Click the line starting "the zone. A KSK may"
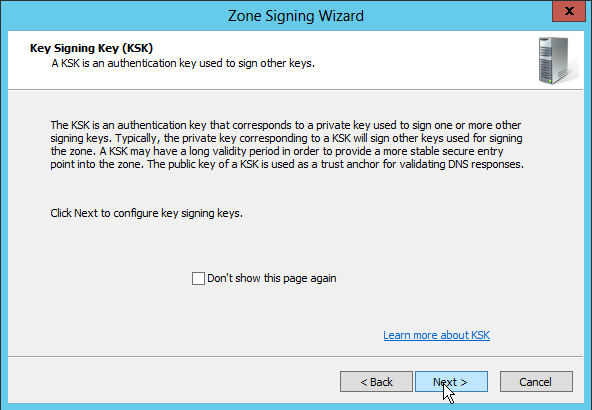 (x=277, y=151)
